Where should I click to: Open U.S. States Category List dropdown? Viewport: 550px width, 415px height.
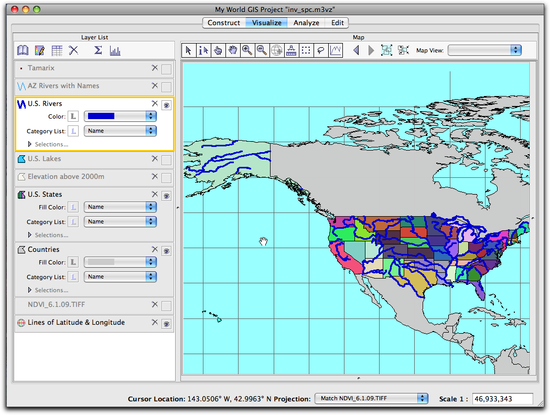click(120, 222)
